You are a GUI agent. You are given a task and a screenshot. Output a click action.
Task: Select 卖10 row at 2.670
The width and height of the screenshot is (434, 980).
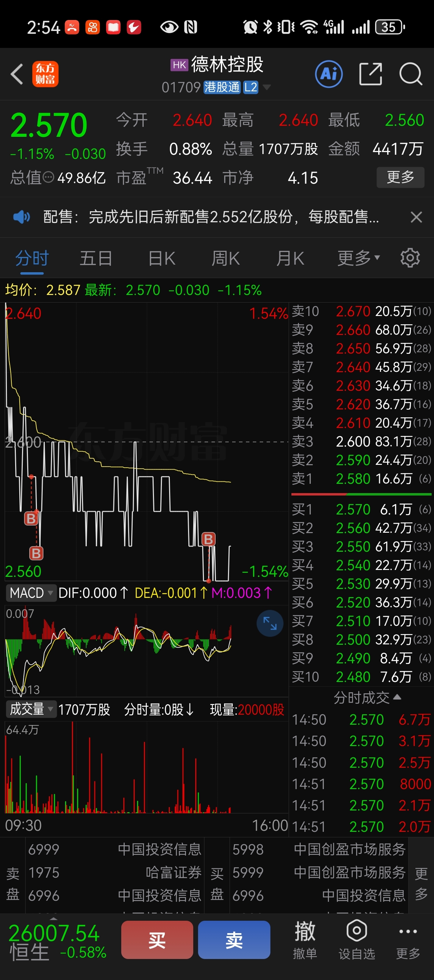tap(361, 311)
